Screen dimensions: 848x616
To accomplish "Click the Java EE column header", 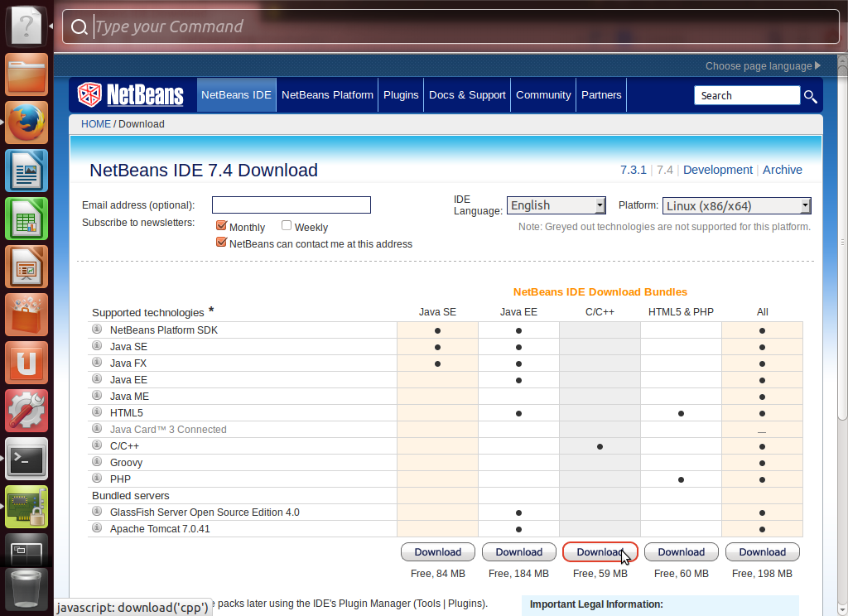I will [518, 312].
